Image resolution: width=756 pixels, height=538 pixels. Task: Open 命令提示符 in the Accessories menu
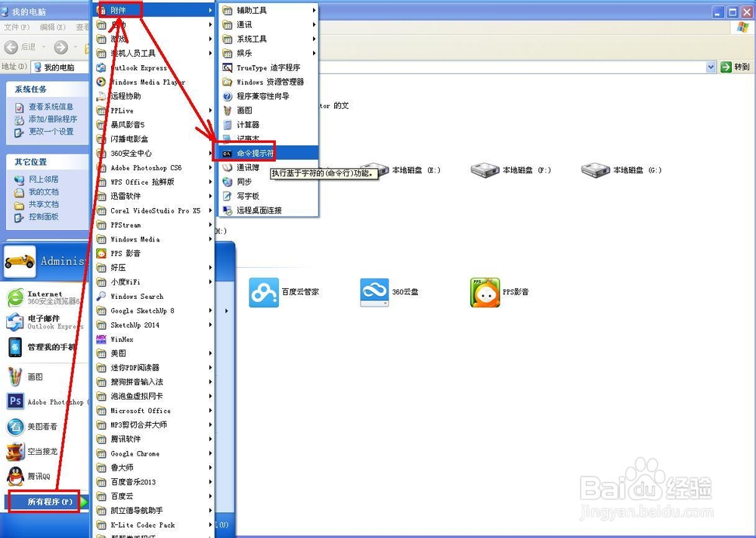coord(268,154)
